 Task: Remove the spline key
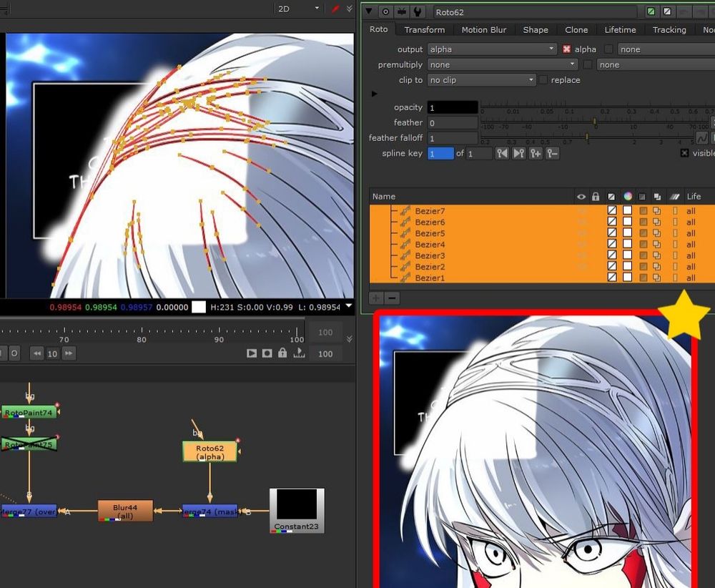tap(552, 153)
